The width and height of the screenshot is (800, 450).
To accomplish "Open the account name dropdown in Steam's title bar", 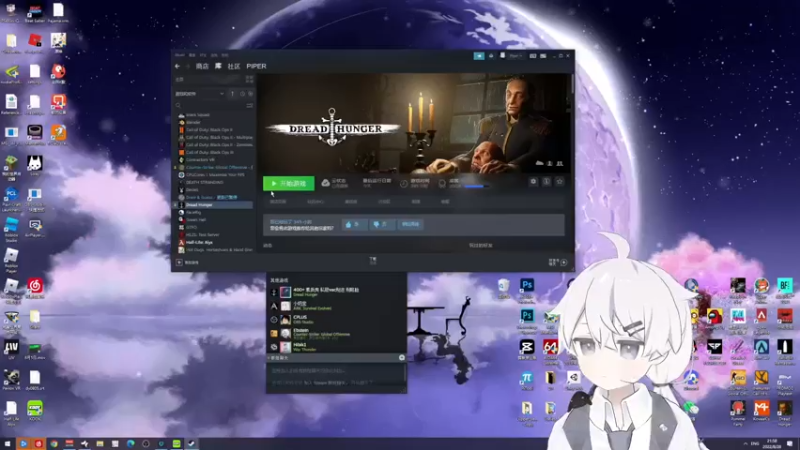I will (x=516, y=56).
